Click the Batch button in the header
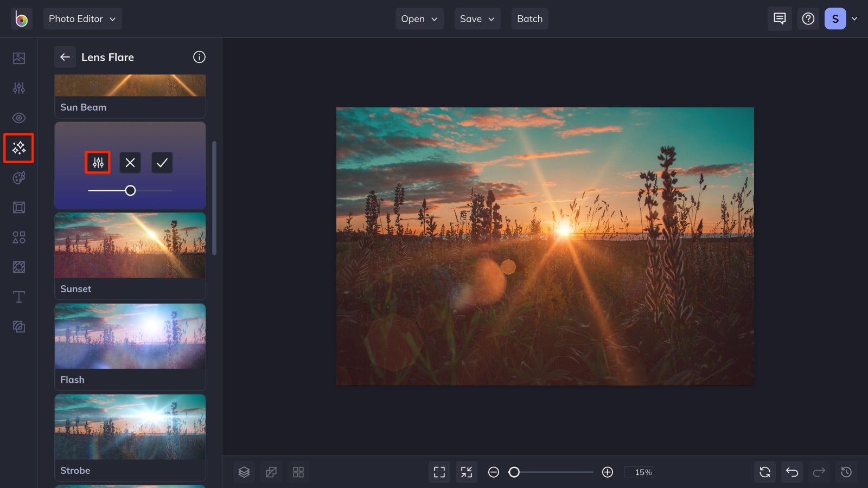This screenshot has height=488, width=868. (x=529, y=18)
